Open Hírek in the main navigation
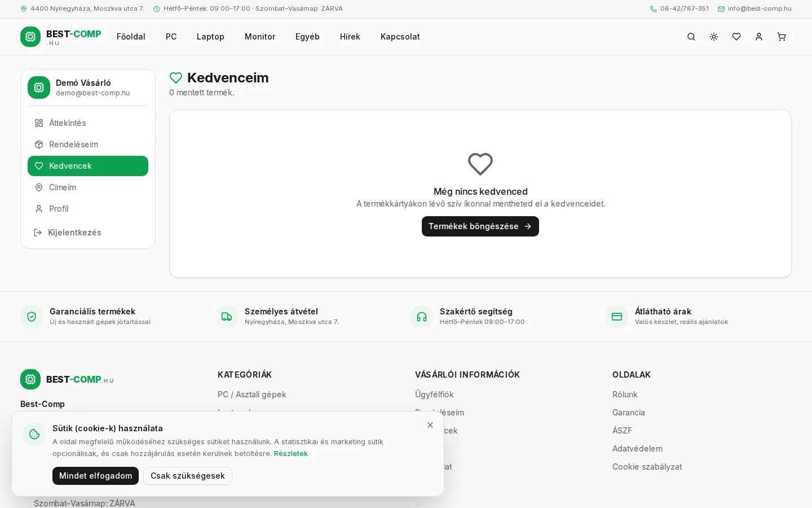Screen dimensions: 812x508 coord(350,37)
